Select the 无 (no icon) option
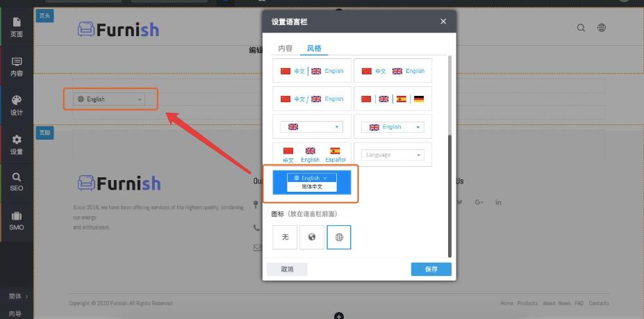The image size is (644, 319). (285, 237)
